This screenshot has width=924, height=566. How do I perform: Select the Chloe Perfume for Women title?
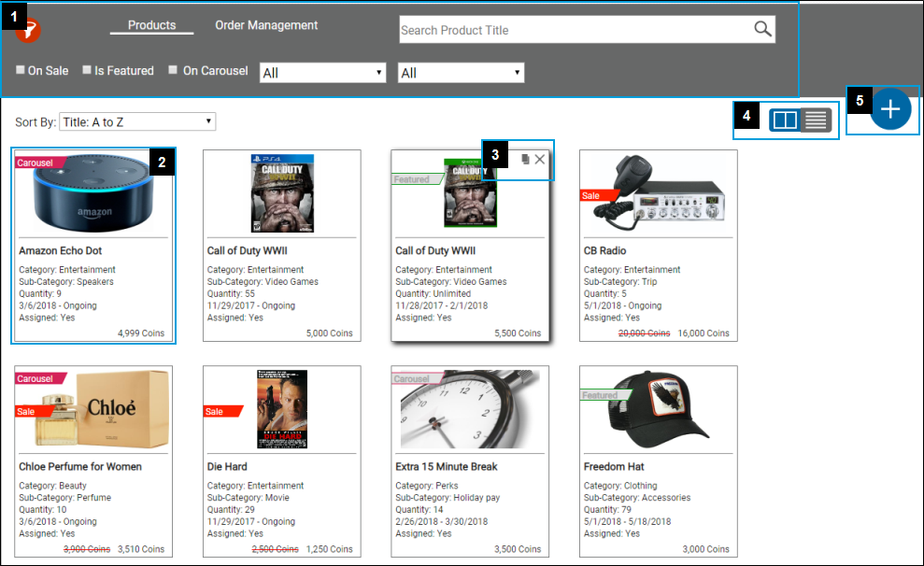click(80, 466)
